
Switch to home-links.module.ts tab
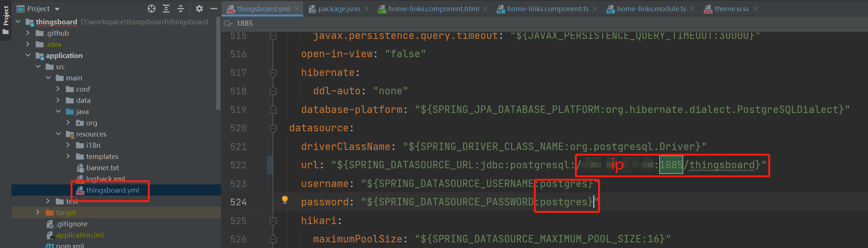click(651, 9)
